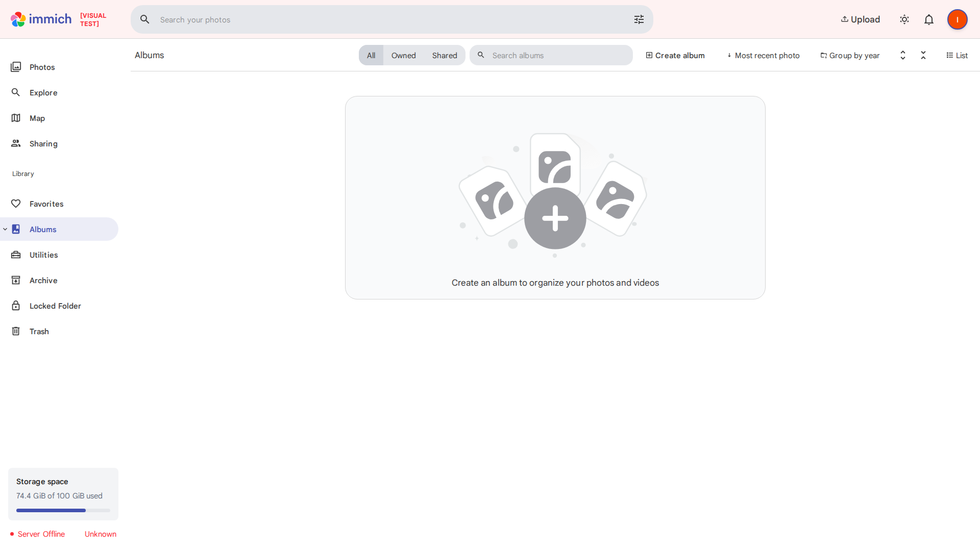980x551 pixels.
Task: Open the notifications bell
Action: (x=929, y=19)
